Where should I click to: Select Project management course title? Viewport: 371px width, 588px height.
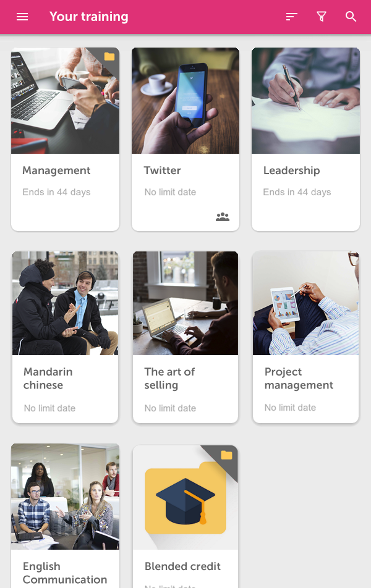[299, 379]
